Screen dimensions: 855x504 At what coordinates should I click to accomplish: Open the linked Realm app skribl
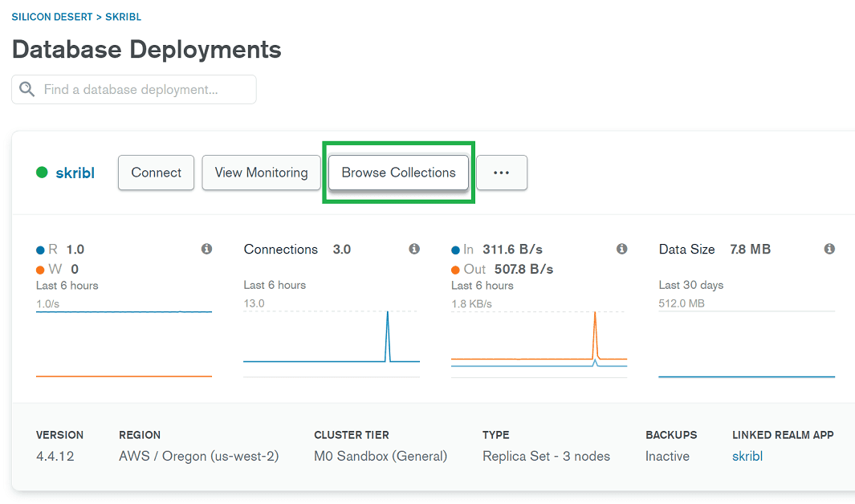coord(747,456)
